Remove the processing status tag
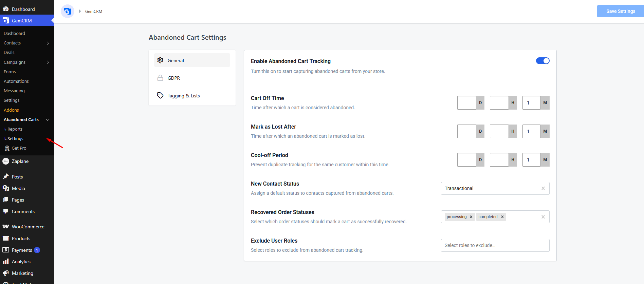The width and height of the screenshot is (644, 284). pos(471,217)
